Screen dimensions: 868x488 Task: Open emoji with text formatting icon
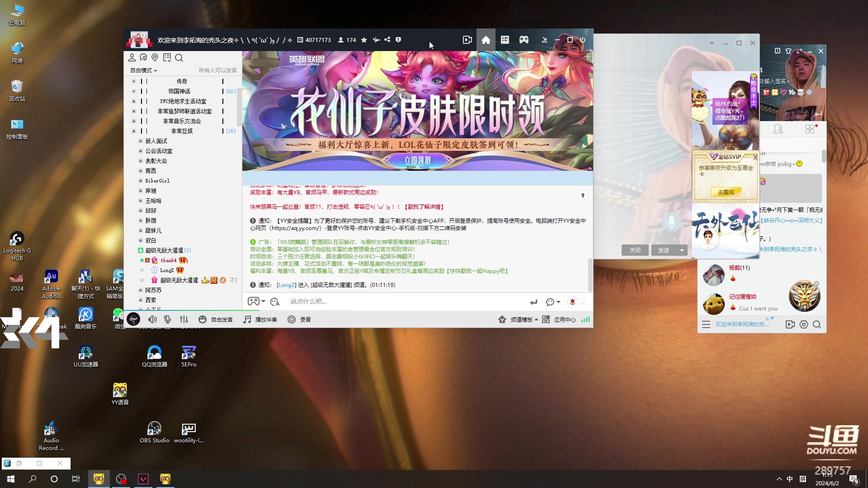275,302
